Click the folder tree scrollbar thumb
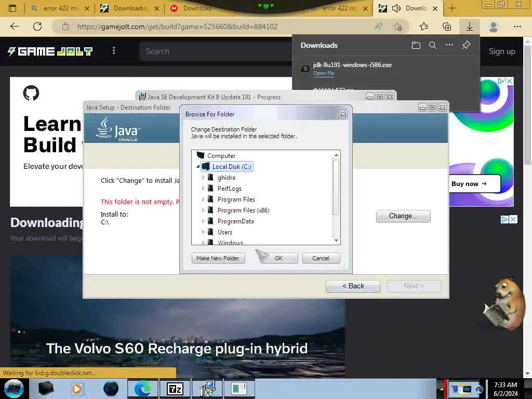Viewport: 532px width, 399px height. click(336, 187)
